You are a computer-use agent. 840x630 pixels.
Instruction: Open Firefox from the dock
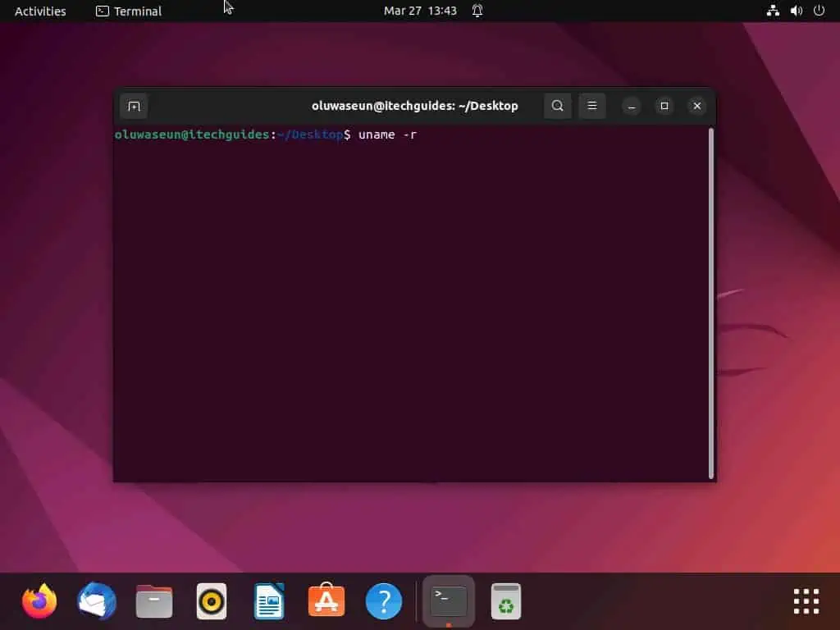coord(39,600)
